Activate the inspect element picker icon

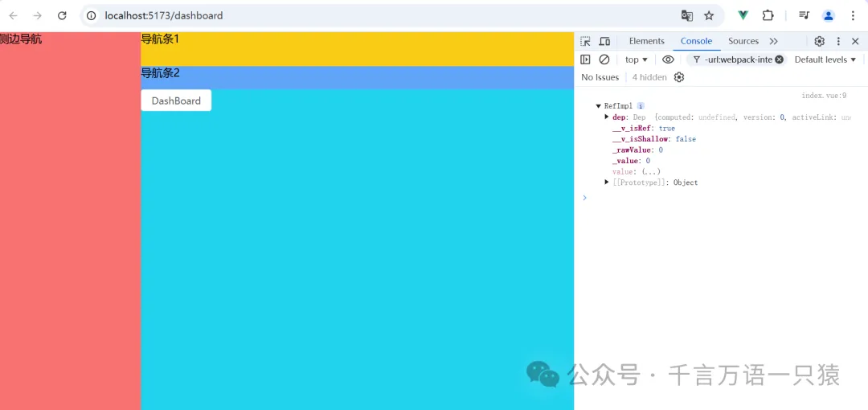click(x=585, y=41)
